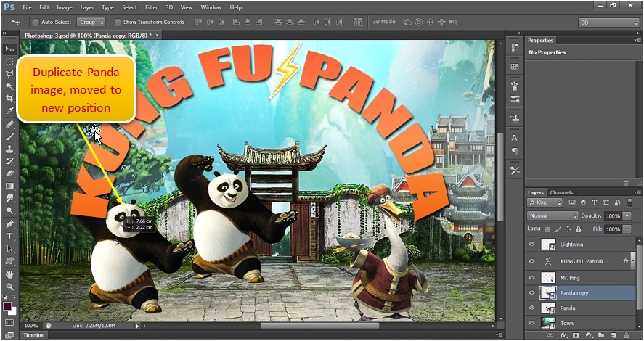Select the Dodge tool
This screenshot has height=341, width=644.
[x=9, y=210]
